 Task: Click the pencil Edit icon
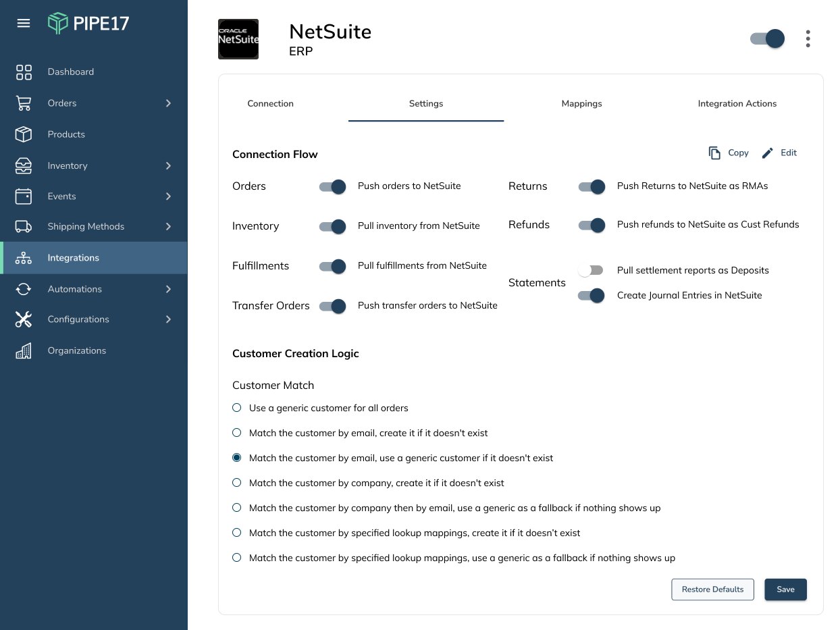click(x=767, y=153)
